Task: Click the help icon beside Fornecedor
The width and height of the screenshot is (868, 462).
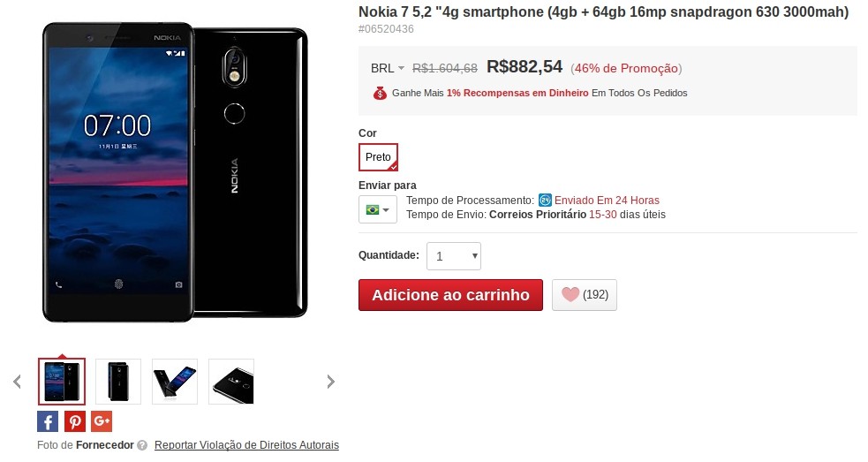Action: point(142,445)
